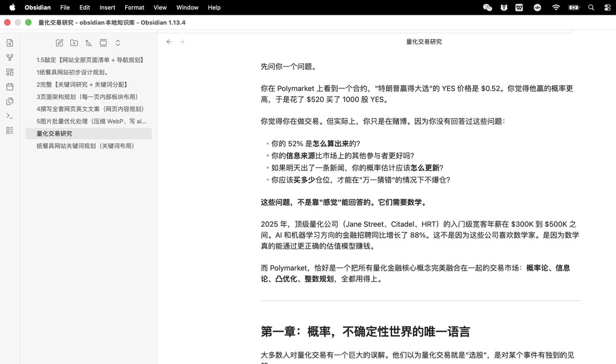
Task: Create a new folder in the file explorer
Action: coord(74,43)
